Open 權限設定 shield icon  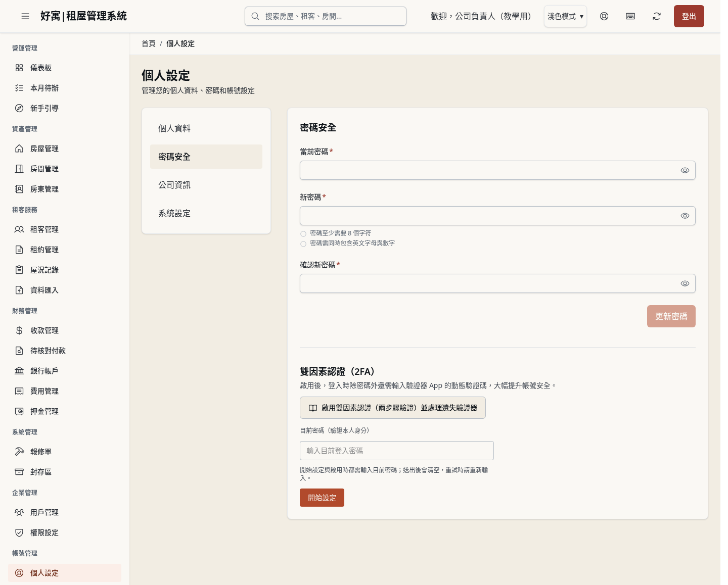(x=19, y=532)
